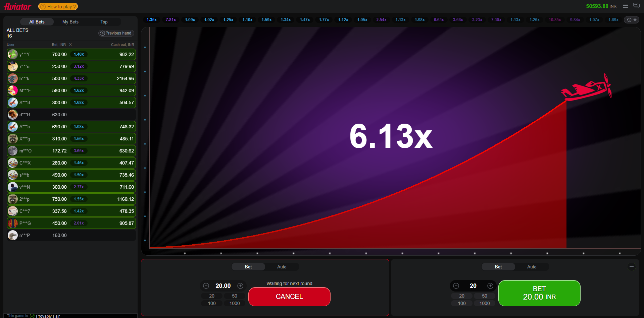The width and height of the screenshot is (644, 318).
Task: Increase left bet amount with plus
Action: pos(240,286)
